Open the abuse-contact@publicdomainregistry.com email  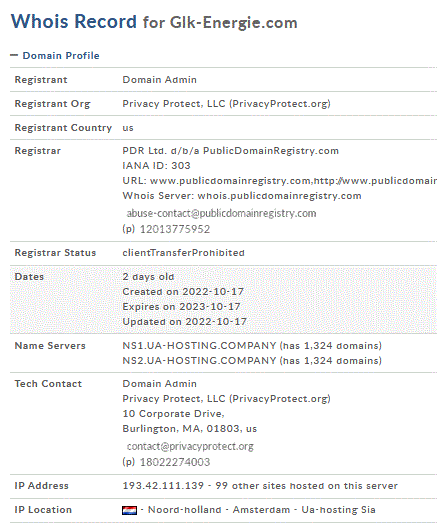221,213
